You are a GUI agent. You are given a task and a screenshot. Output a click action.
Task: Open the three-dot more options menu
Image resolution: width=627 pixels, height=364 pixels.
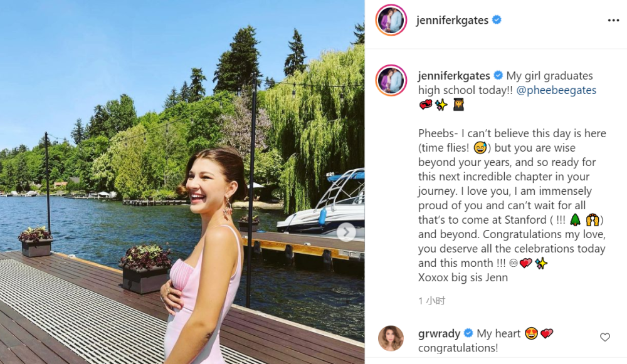[x=613, y=21]
